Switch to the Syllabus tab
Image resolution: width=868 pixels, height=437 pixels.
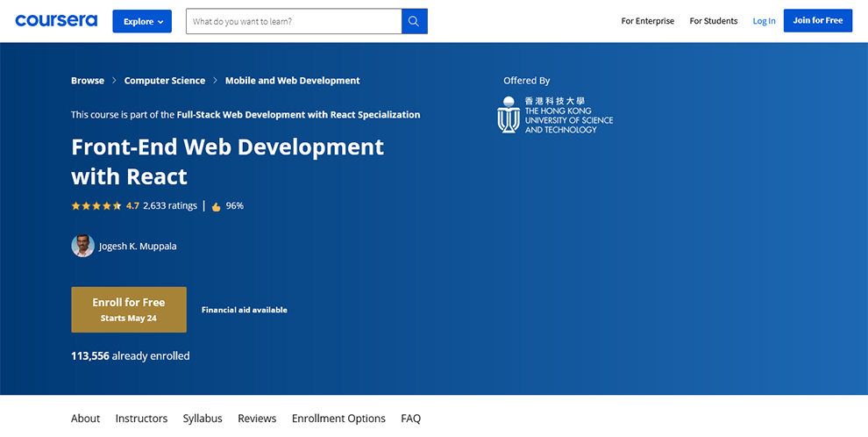203,419
